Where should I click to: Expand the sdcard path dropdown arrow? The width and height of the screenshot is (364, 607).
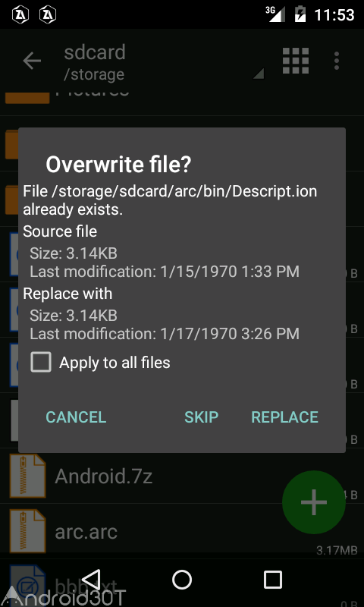259,73
